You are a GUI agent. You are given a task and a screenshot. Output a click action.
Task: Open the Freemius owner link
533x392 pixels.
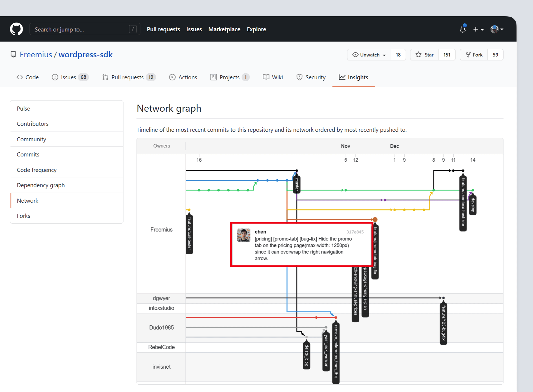pyautogui.click(x=36, y=54)
